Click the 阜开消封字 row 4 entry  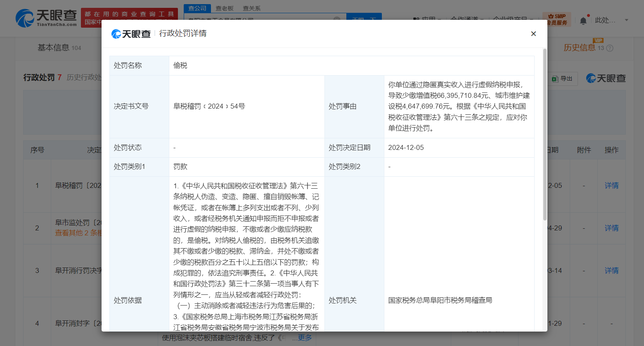[x=78, y=323]
